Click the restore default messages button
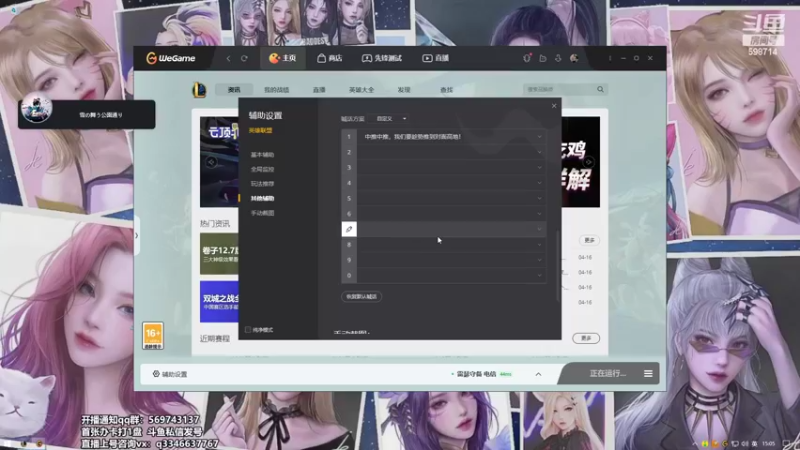Screen dimensions: 800x450 [361, 296]
